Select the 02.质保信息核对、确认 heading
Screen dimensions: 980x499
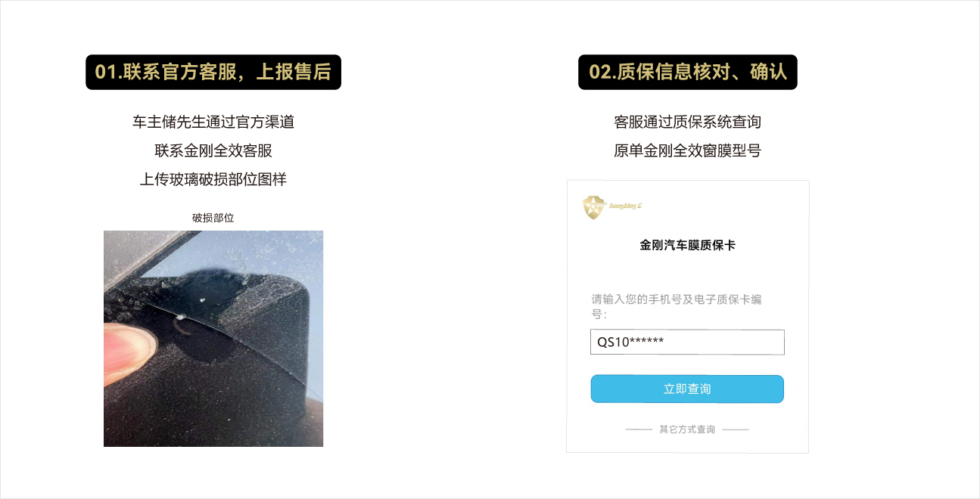688,72
